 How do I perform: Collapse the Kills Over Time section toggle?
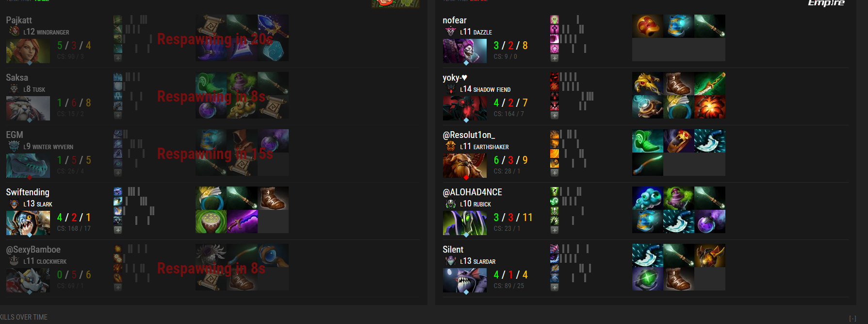[x=852, y=319]
